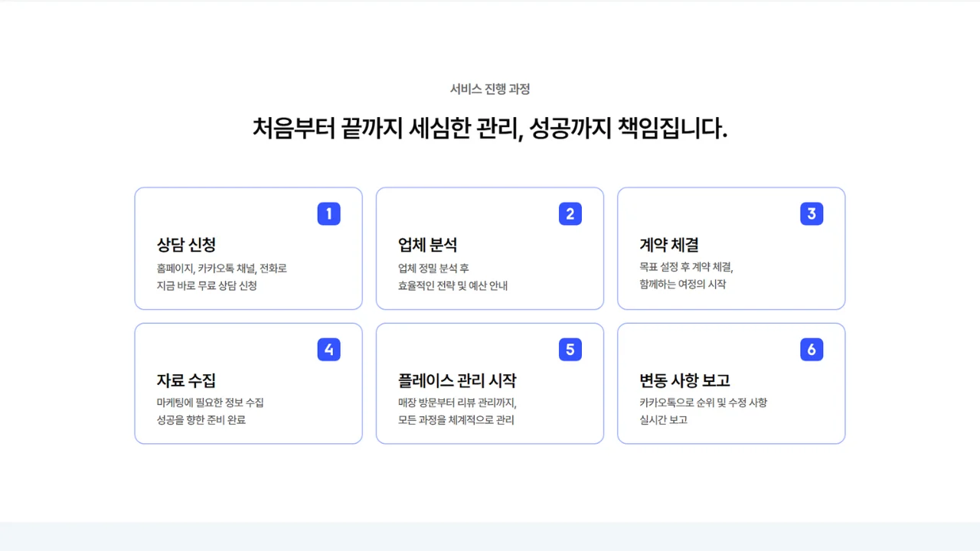Click text 매장 방문부터 리뷰 관리까지,
Viewport: 980px width, 551px height.
458,403
